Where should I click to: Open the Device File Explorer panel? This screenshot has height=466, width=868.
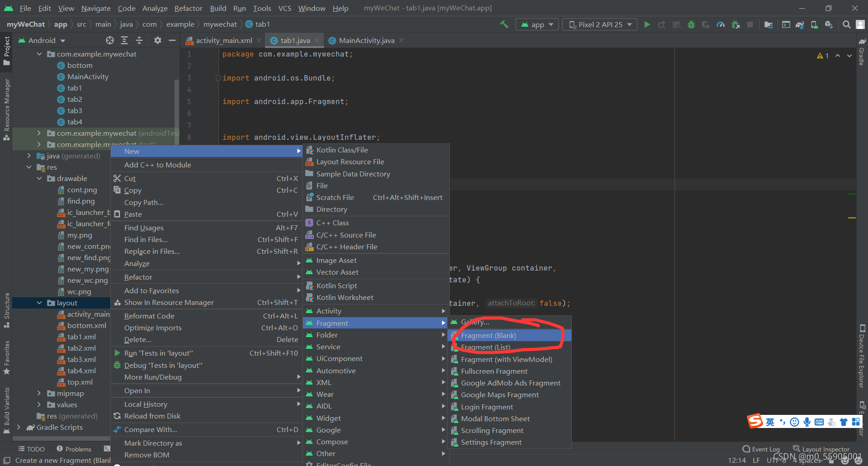pyautogui.click(x=862, y=357)
